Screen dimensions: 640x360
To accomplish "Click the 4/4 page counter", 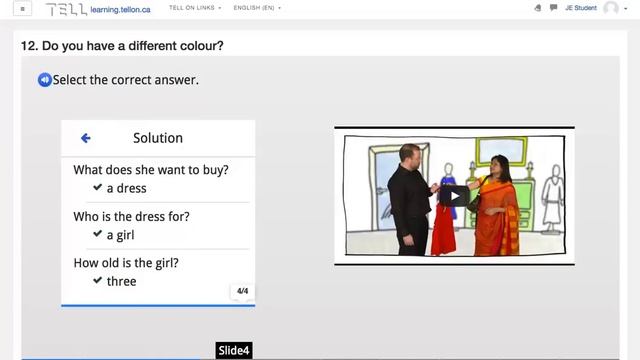I will pyautogui.click(x=242, y=291).
